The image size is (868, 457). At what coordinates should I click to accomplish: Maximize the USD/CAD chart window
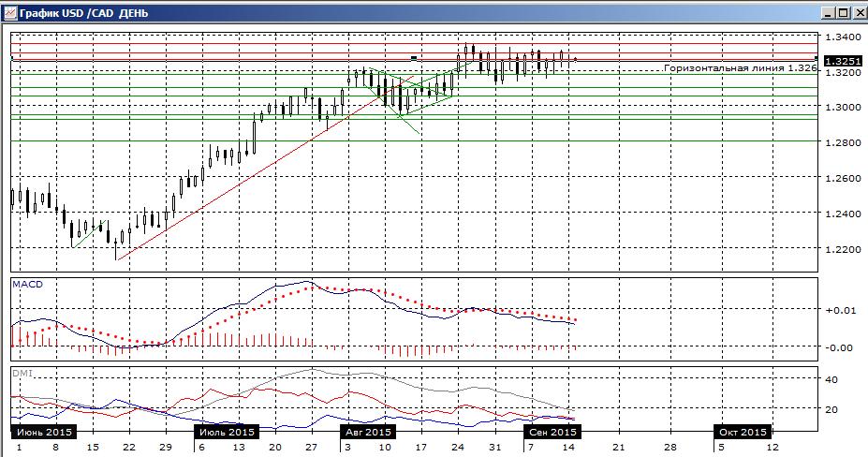tap(842, 13)
